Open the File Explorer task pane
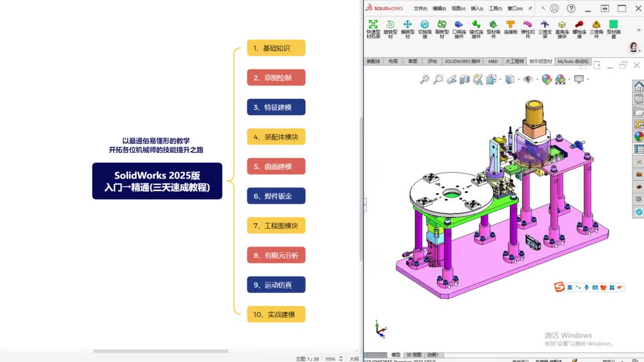 [639, 112]
